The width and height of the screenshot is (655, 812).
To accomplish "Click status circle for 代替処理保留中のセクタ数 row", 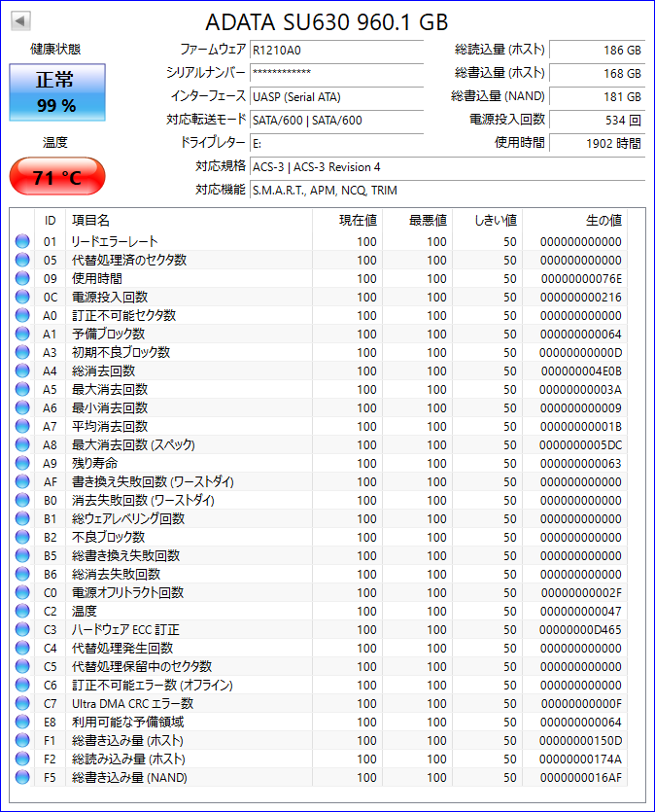I will tap(22, 666).
